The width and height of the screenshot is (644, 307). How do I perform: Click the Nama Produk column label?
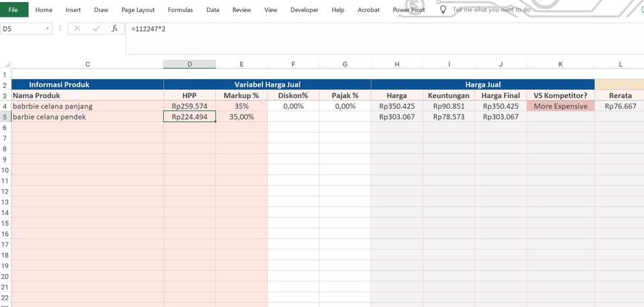click(x=87, y=95)
